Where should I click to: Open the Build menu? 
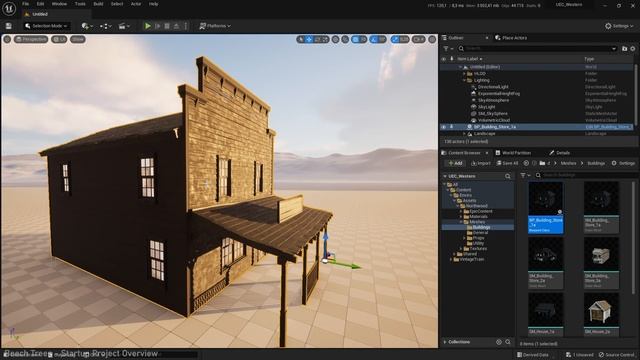[x=98, y=4]
